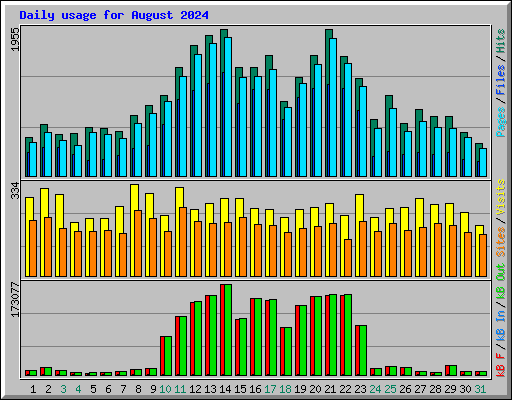Click day 25 green axis label

[x=390, y=389]
